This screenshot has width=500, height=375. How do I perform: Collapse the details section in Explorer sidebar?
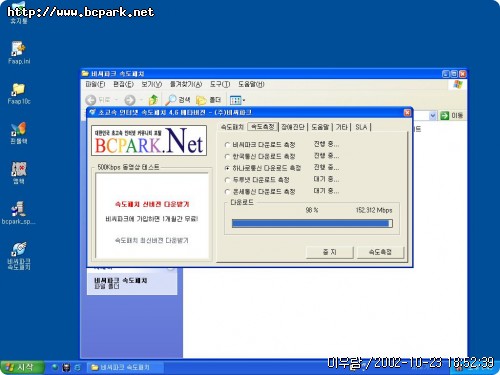(171, 267)
